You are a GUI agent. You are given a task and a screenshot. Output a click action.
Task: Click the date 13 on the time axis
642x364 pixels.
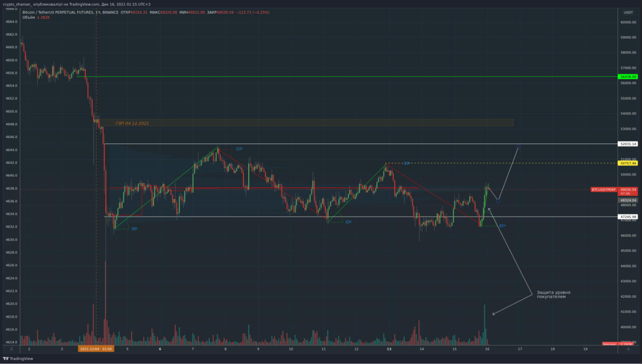(x=389, y=349)
